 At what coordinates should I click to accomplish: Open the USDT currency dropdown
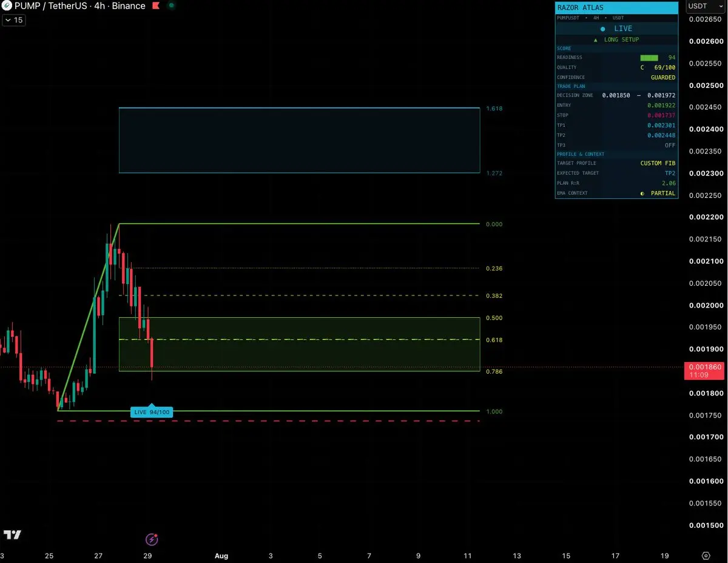click(704, 6)
